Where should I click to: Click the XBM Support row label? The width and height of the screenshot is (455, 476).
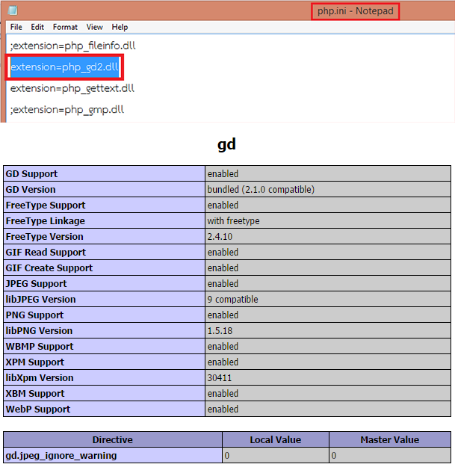35,393
